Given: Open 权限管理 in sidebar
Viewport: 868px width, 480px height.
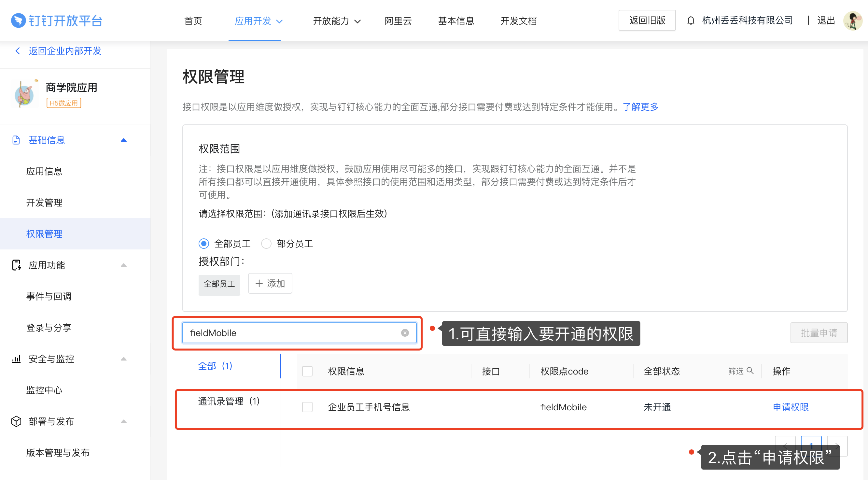Looking at the screenshot, I should pos(75,234).
